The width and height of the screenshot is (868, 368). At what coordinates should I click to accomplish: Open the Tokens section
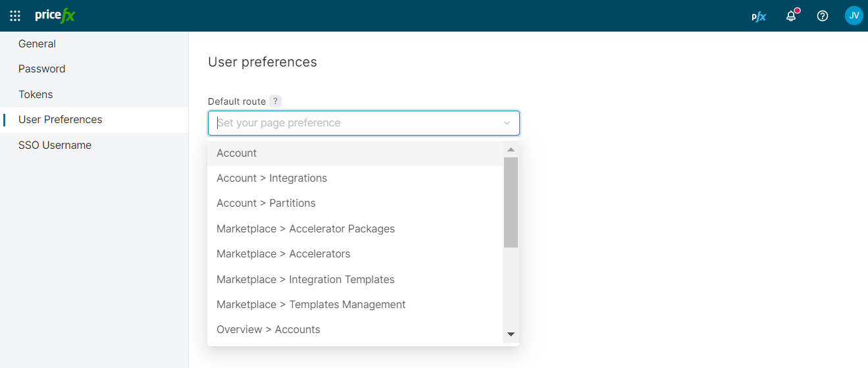tap(36, 95)
